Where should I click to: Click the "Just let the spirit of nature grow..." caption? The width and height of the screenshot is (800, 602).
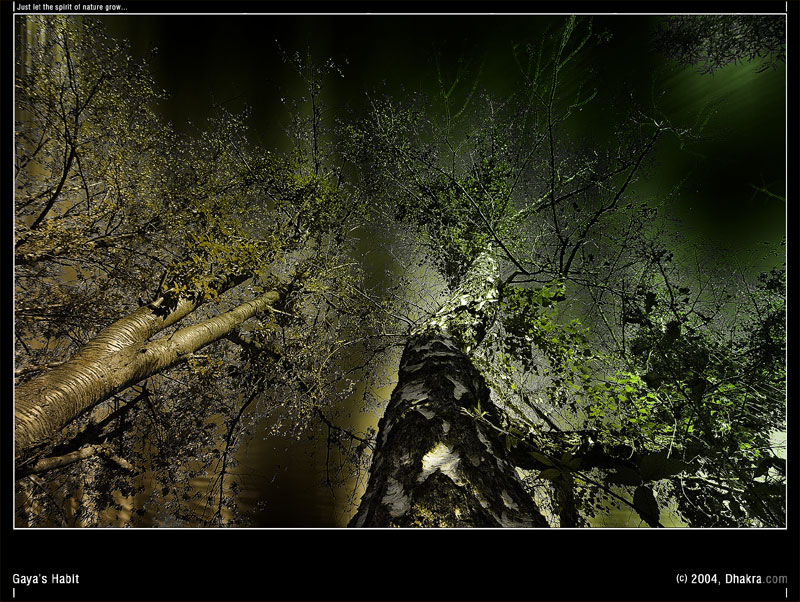[72, 7]
